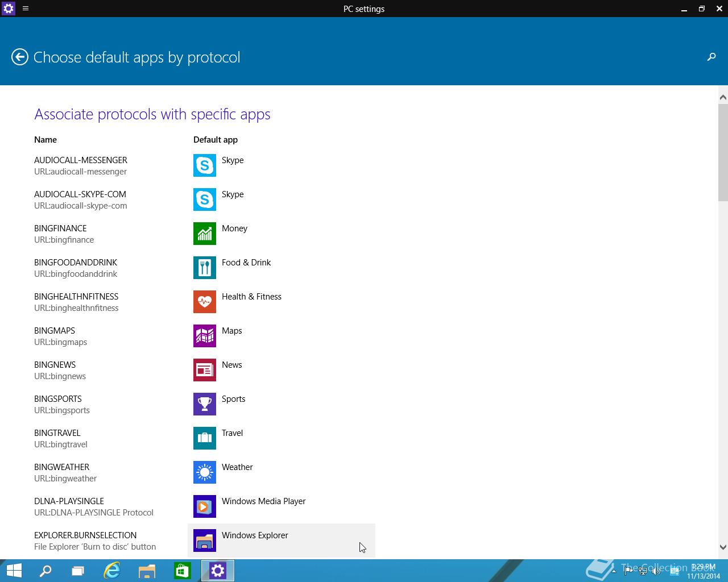Click the back arrow button

[x=20, y=57]
